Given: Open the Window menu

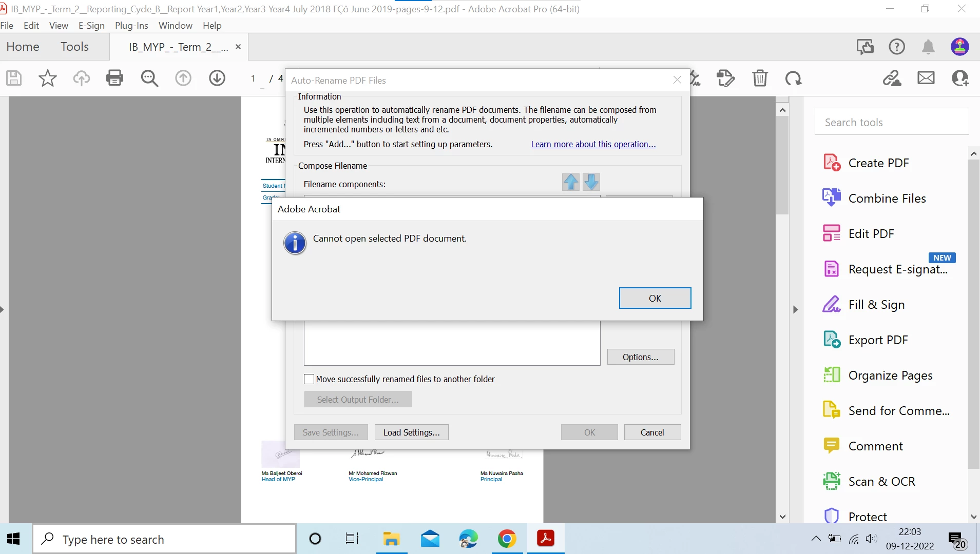Looking at the screenshot, I should pos(176,26).
